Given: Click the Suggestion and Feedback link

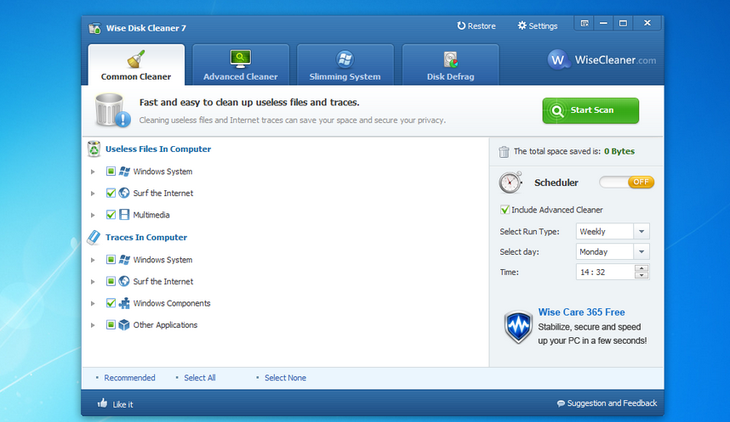Looking at the screenshot, I should point(612,403).
